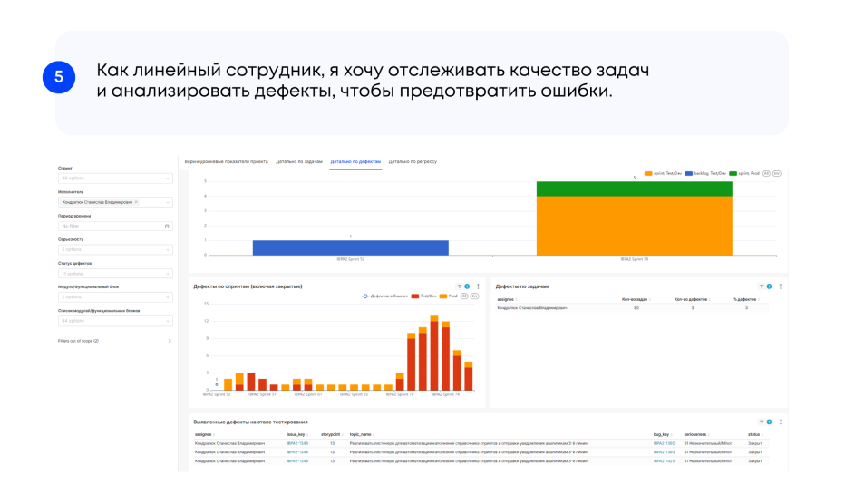
Task: Click Кондратюк Станислав Владимирович in Дефекты по задачам
Action: (532, 308)
